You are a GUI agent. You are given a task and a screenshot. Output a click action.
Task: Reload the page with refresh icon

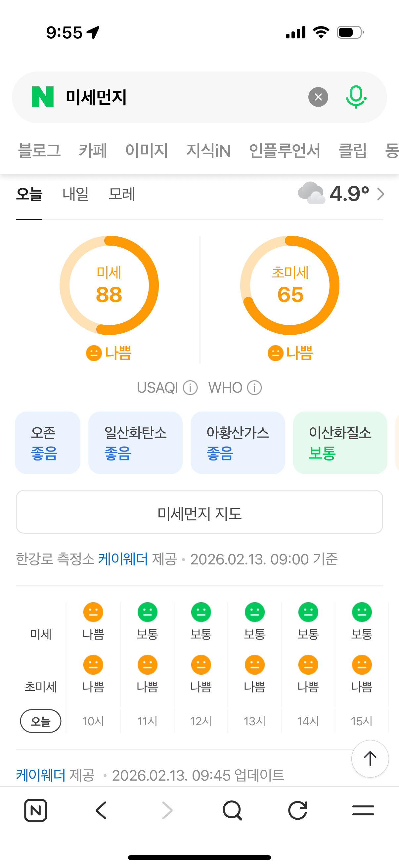(298, 810)
